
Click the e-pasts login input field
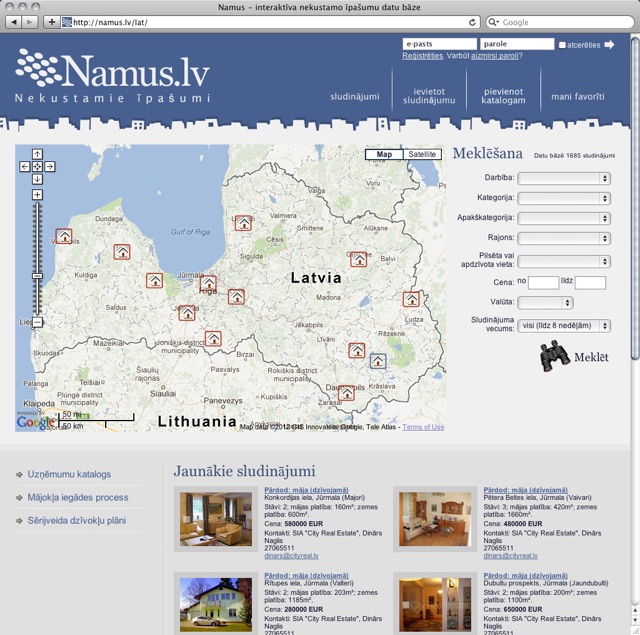(440, 44)
